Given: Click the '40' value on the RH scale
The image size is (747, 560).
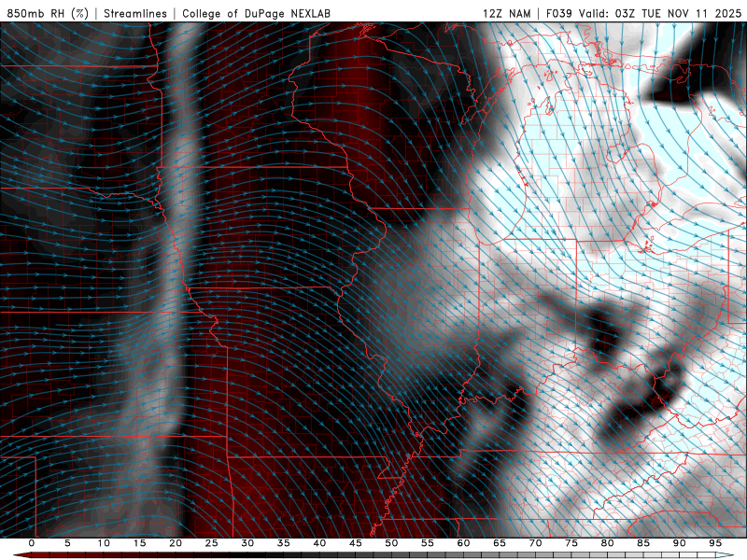Looking at the screenshot, I should coord(319,543).
